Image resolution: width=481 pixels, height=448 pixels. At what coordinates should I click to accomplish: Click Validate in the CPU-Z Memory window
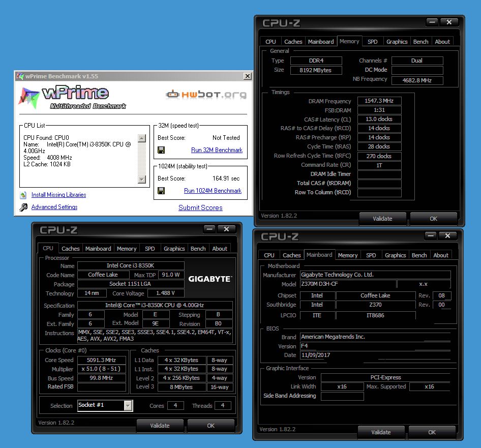(382, 219)
